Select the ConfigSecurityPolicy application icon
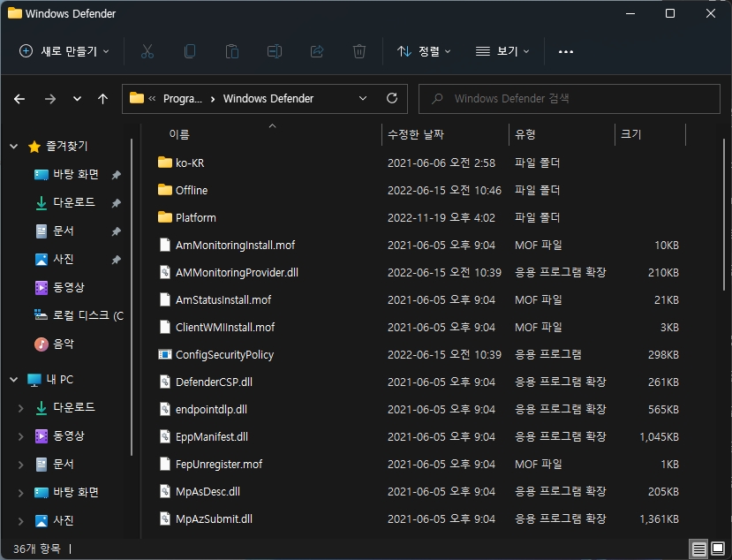732x560 pixels. point(165,354)
